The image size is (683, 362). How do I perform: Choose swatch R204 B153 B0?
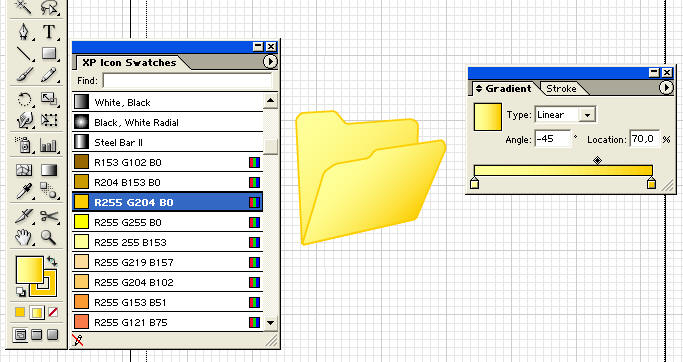(167, 182)
